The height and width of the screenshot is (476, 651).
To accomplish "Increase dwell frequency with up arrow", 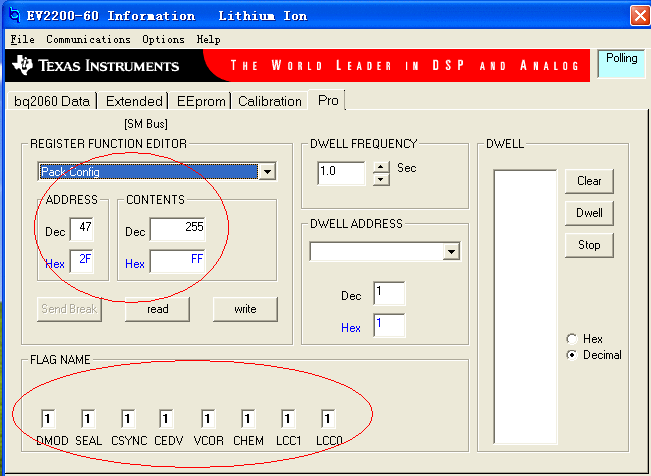I will pos(381,167).
